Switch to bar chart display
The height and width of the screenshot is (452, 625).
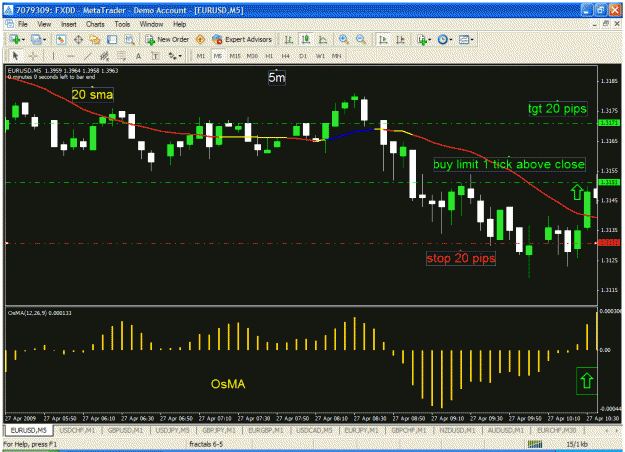[x=289, y=39]
